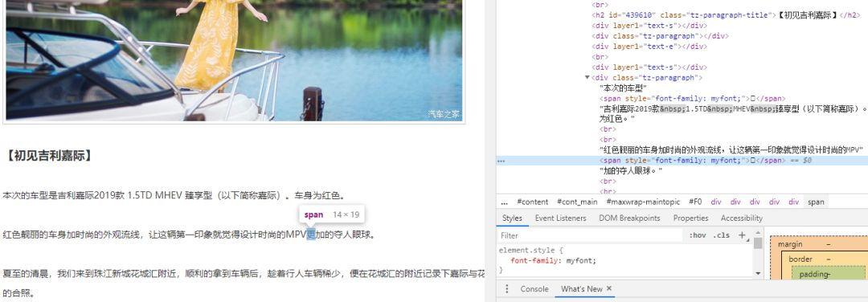This screenshot has width=868, height=302.
Task: Open the Properties tab
Action: coord(691,218)
